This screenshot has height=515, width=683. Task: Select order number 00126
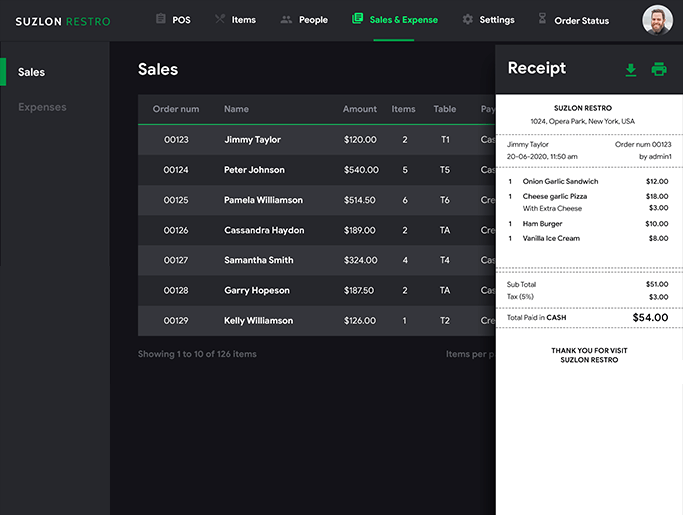point(176,230)
